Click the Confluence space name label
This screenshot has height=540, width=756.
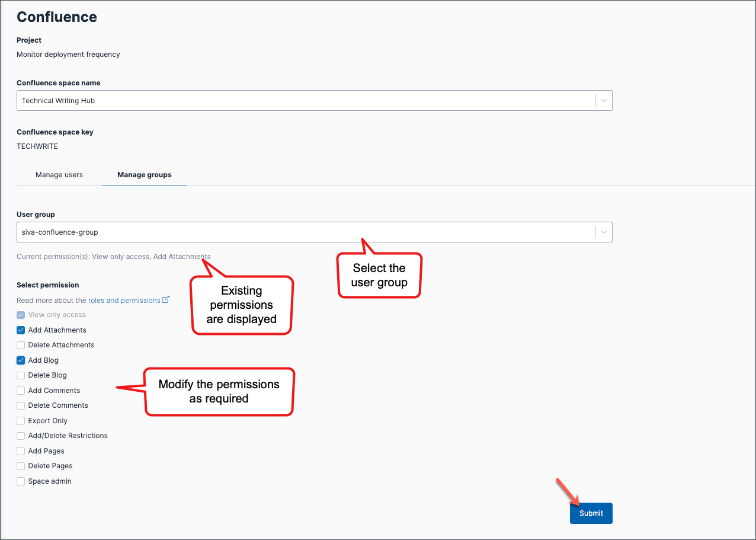[59, 83]
